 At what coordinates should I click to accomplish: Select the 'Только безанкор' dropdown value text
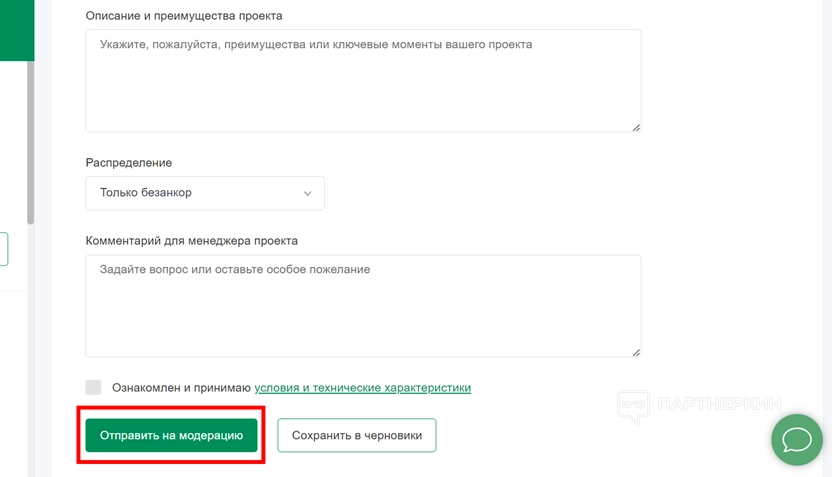point(146,193)
